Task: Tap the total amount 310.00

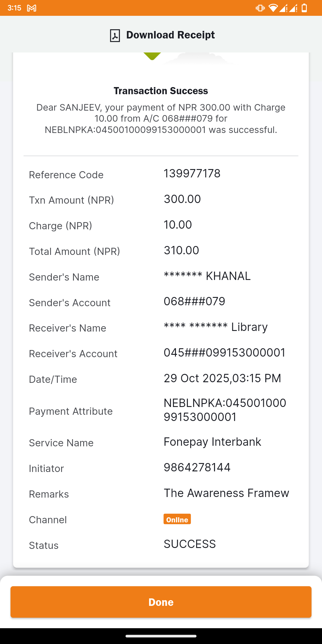Action: click(x=181, y=250)
